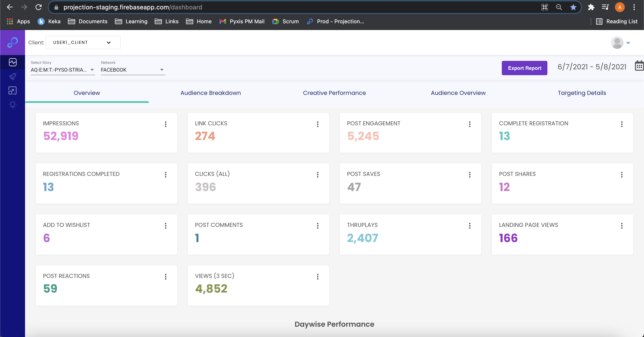
Task: Open the Post Engagement three-dot menu
Action: coord(470,124)
